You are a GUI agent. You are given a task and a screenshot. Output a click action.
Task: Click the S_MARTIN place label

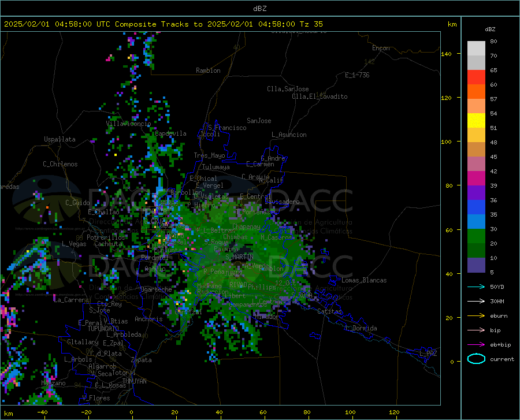click(239, 257)
